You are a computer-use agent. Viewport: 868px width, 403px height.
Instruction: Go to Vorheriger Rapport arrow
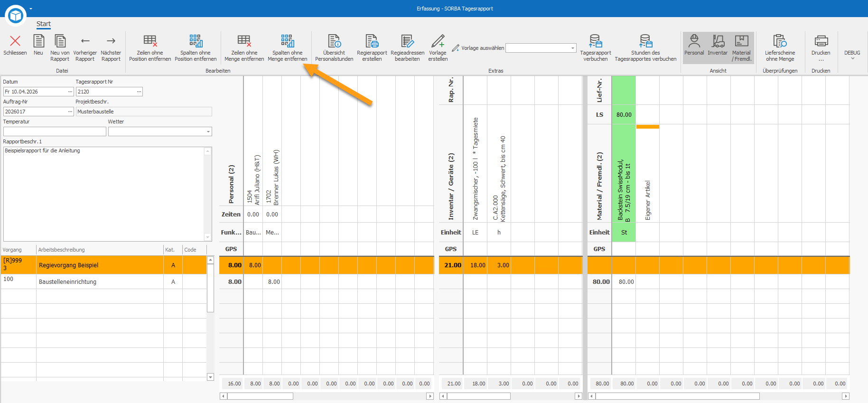(x=85, y=47)
